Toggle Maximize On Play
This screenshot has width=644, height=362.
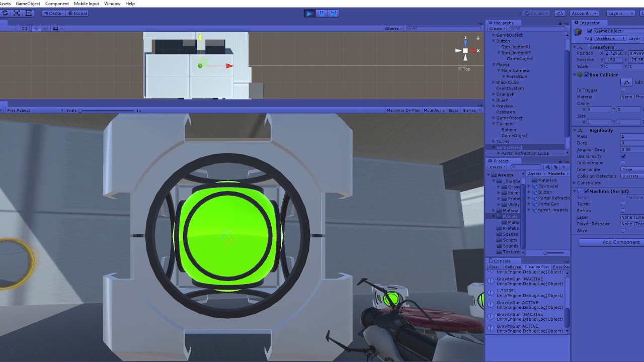pyautogui.click(x=404, y=110)
